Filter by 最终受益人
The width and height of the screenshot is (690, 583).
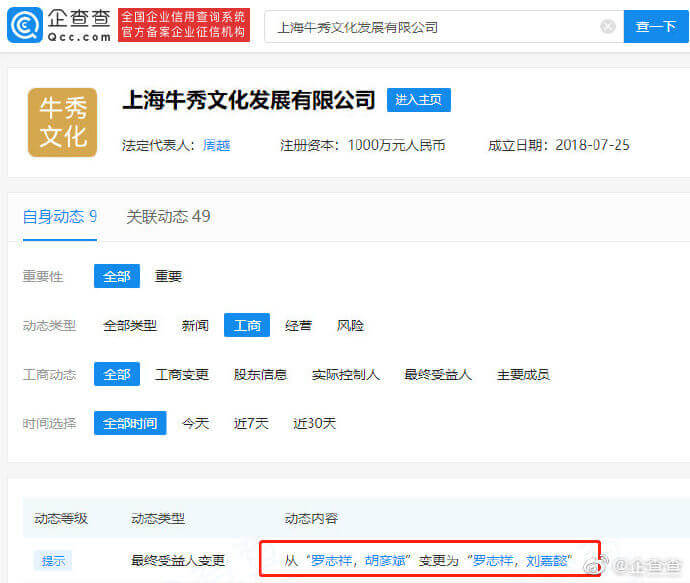(437, 375)
